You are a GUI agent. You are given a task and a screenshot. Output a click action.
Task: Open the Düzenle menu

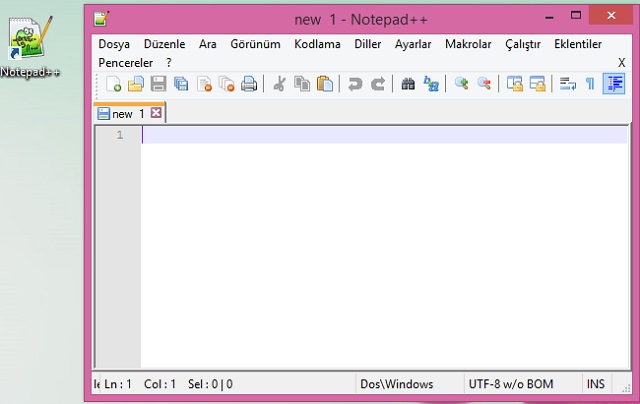tap(164, 44)
